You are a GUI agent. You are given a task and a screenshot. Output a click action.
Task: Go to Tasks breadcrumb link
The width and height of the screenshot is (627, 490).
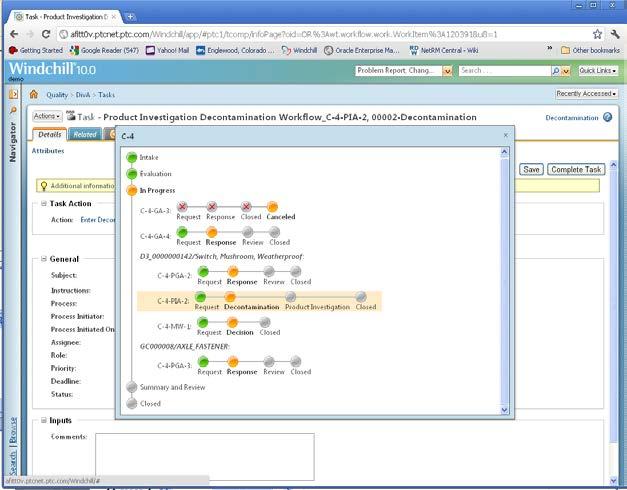(x=106, y=95)
